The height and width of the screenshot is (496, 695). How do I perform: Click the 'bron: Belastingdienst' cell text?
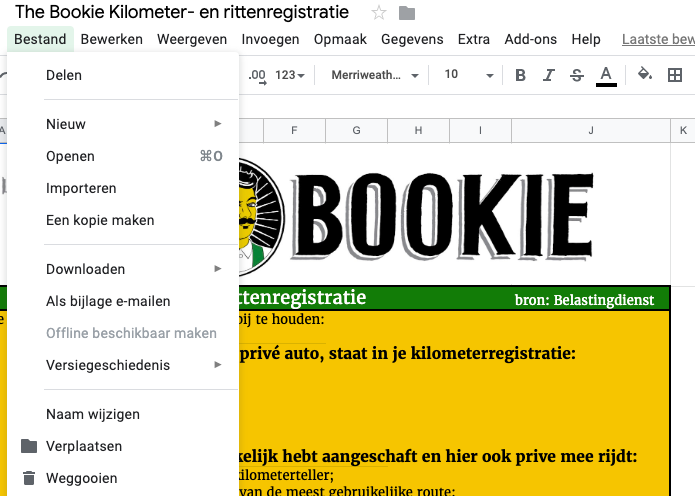[584, 300]
